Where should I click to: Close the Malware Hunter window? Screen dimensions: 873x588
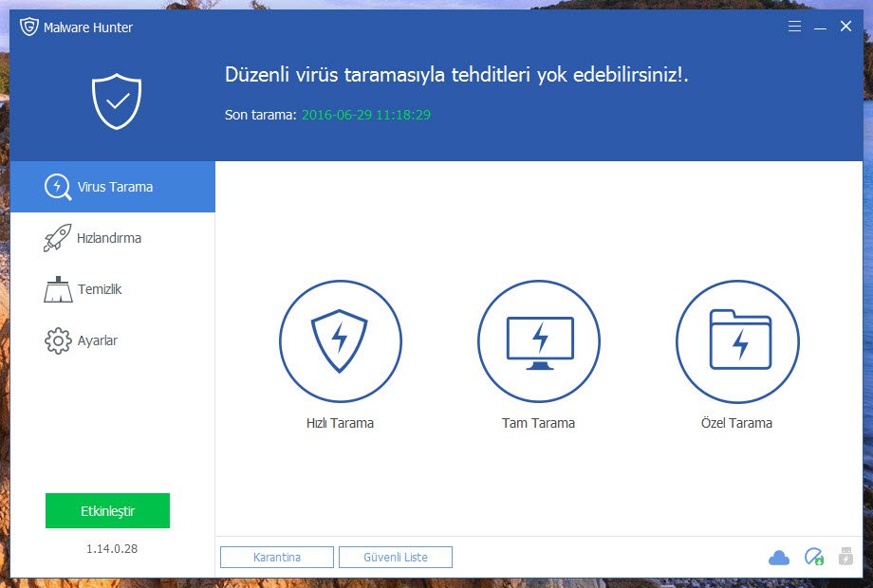point(845,27)
